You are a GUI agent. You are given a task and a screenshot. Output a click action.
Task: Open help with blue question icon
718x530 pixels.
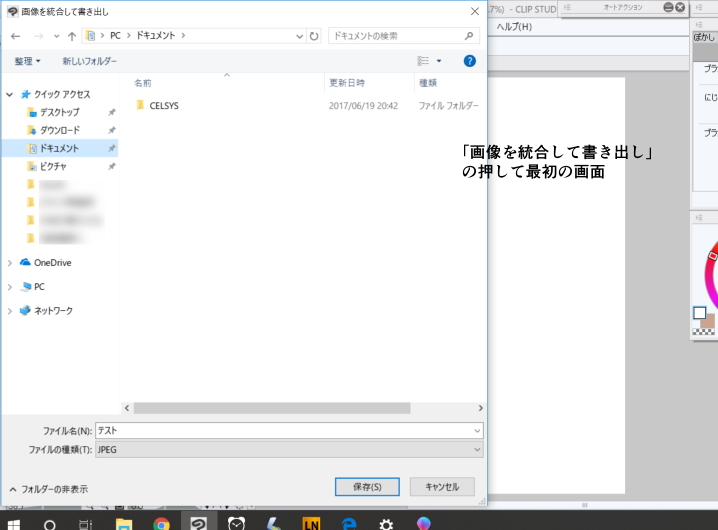click(469, 61)
